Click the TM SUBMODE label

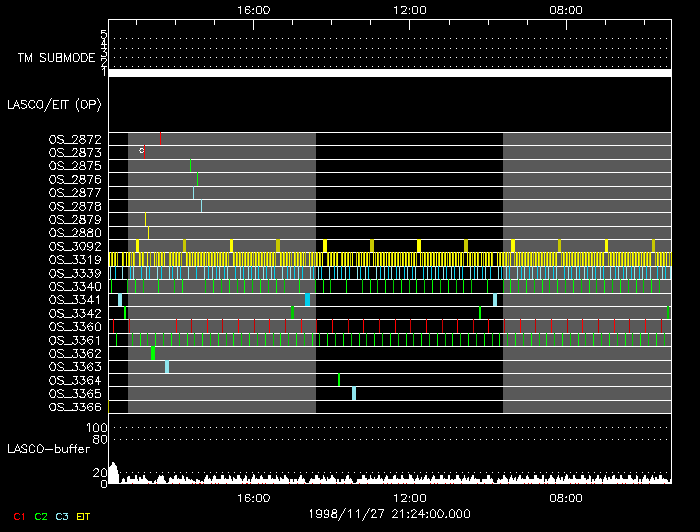pyautogui.click(x=56, y=58)
